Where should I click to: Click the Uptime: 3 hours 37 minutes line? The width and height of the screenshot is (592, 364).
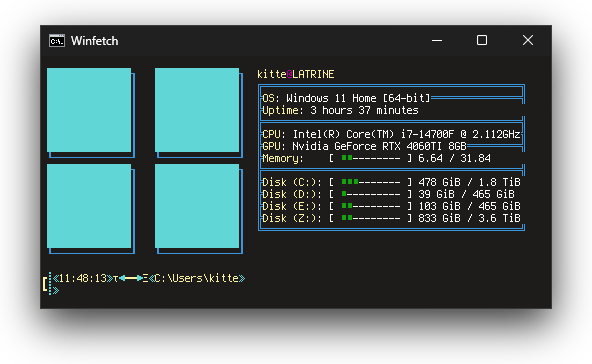[x=340, y=110]
